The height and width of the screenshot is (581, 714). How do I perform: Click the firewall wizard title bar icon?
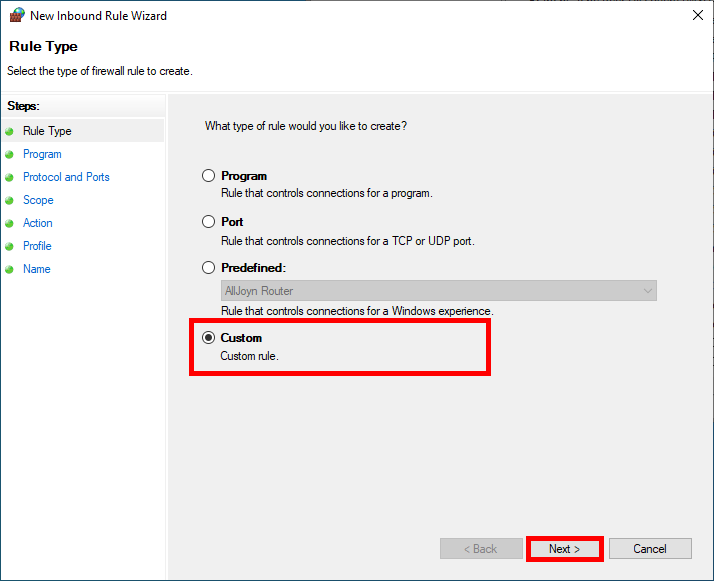pyautogui.click(x=17, y=15)
